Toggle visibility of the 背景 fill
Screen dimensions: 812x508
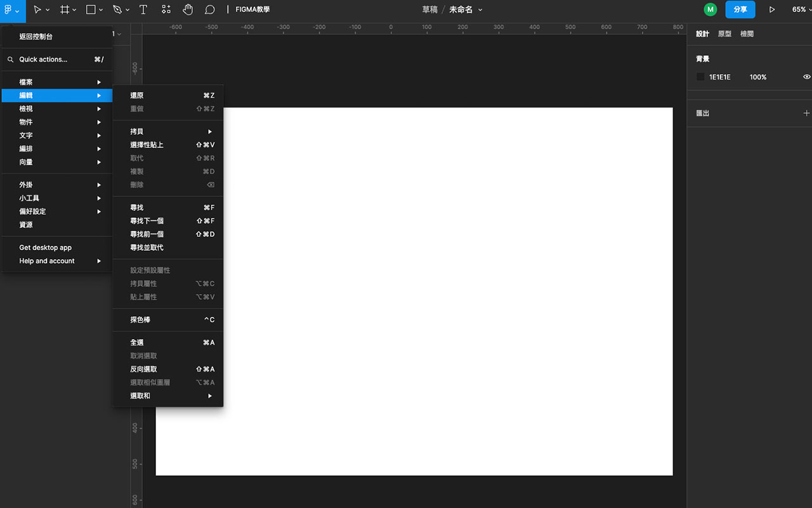[x=806, y=77]
